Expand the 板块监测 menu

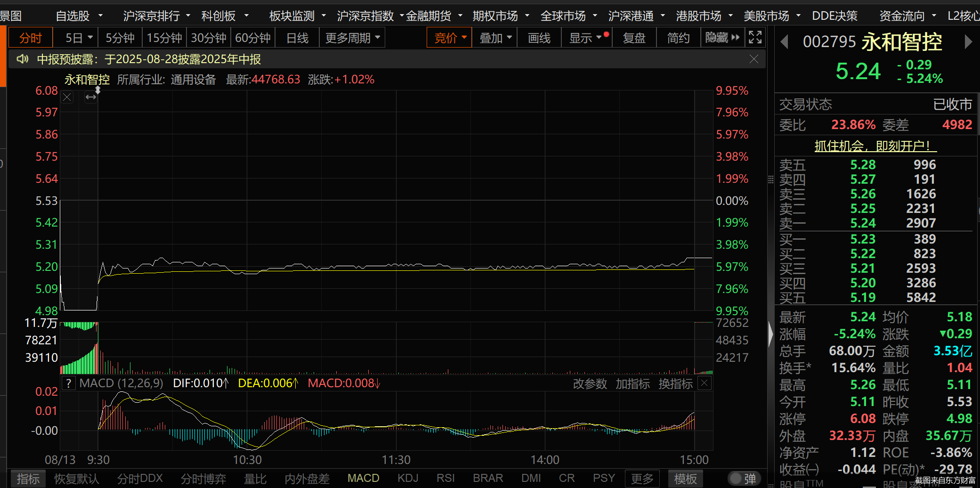(x=298, y=16)
